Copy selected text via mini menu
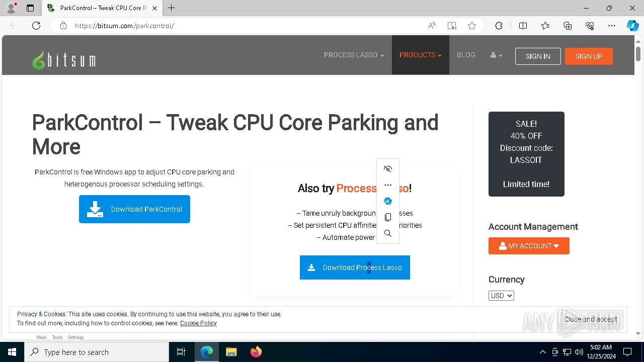Viewport: 644px width, 362px height. (388, 217)
